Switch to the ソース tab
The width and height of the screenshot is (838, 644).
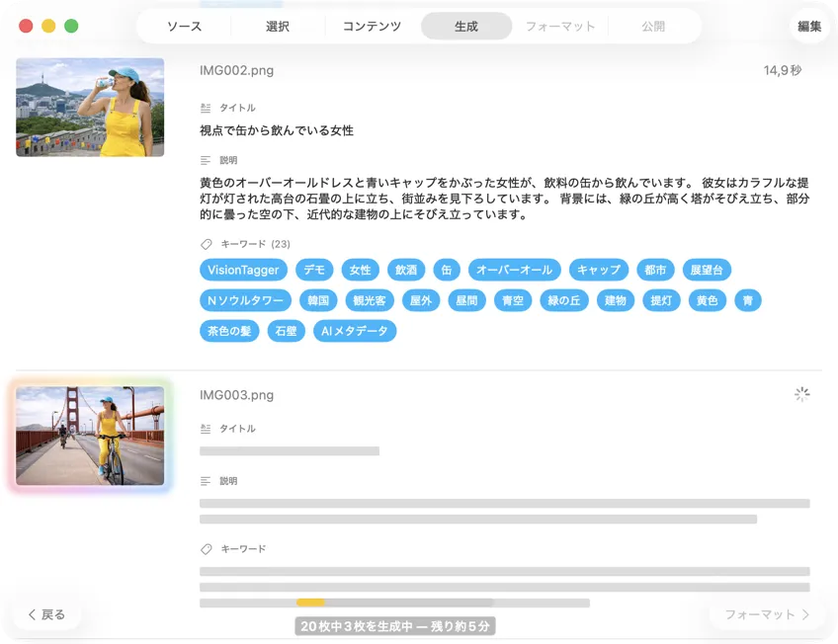[184, 27]
